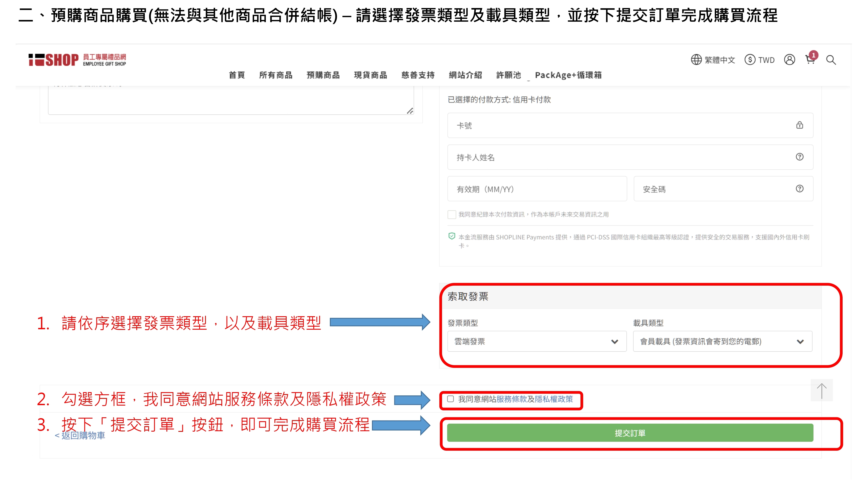Open the shopping cart icon
This screenshot has width=868, height=488.
(x=810, y=60)
